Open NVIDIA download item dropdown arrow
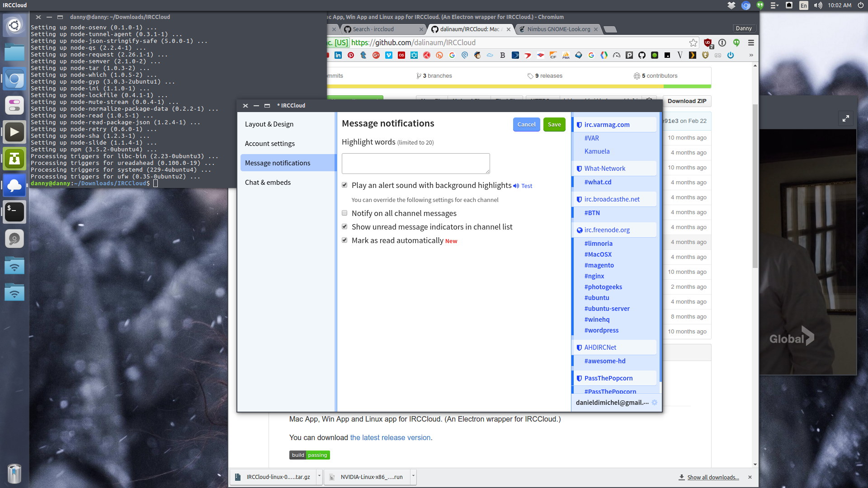Image resolution: width=868 pixels, height=488 pixels. coord(413,476)
